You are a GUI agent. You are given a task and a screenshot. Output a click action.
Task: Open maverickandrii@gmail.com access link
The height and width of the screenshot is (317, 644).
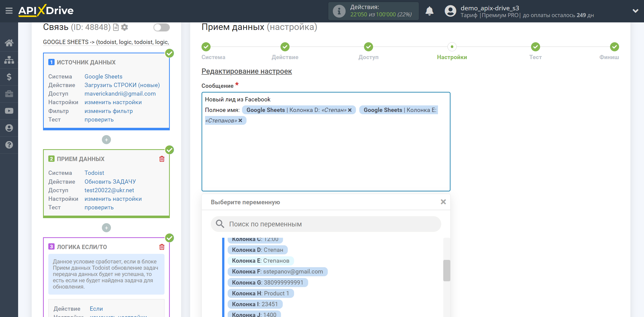pos(120,94)
